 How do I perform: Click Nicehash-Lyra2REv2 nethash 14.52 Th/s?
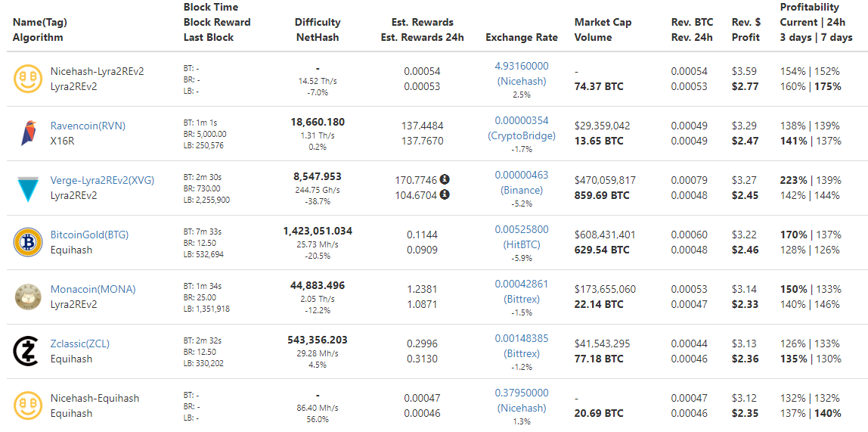coord(318,81)
